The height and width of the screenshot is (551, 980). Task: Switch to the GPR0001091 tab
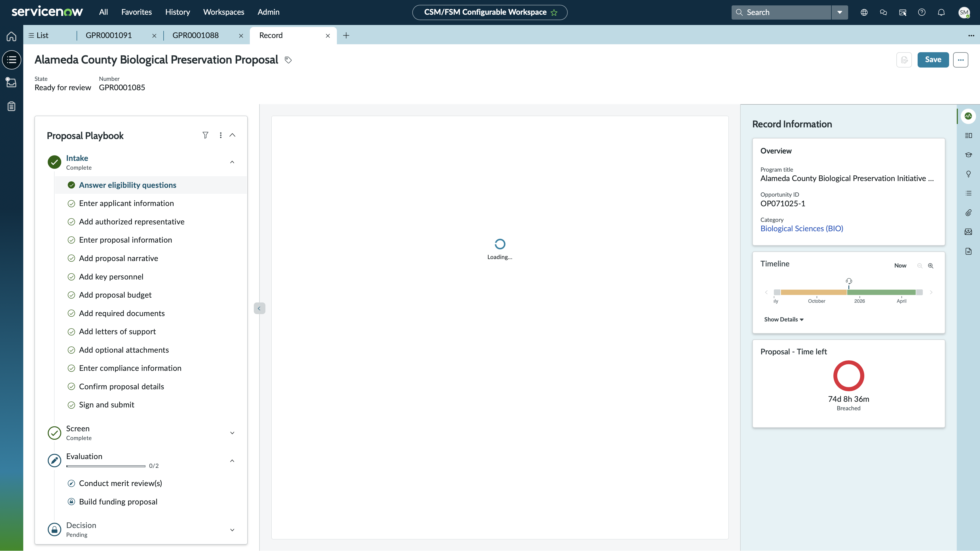(108, 35)
